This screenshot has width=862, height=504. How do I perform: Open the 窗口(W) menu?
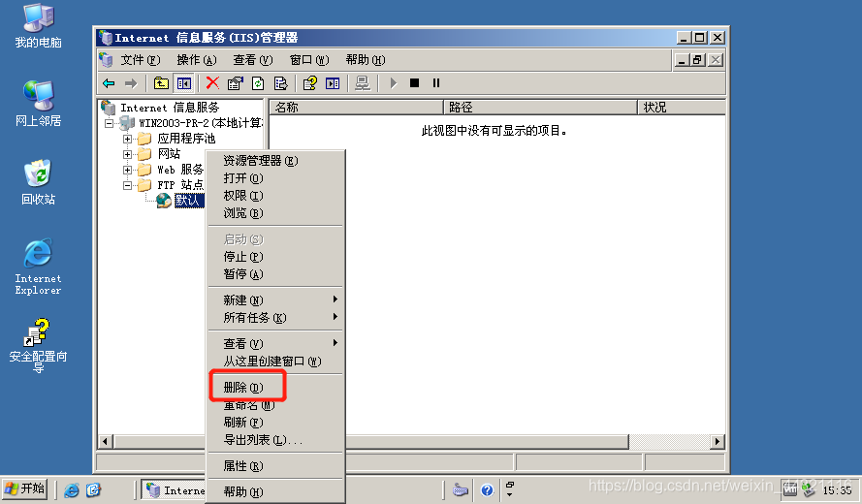coord(309,59)
